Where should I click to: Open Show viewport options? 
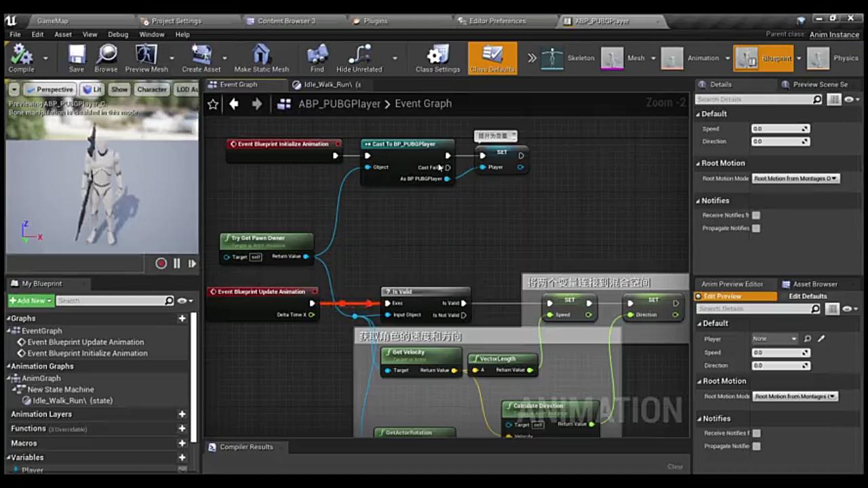click(x=119, y=89)
